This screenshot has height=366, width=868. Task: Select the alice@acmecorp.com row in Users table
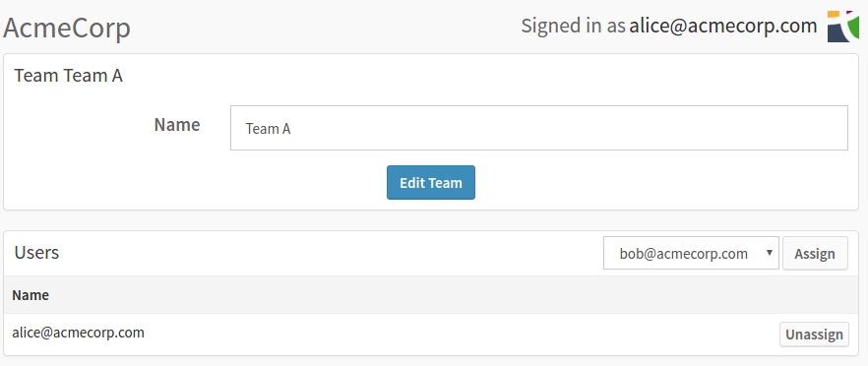point(431,335)
